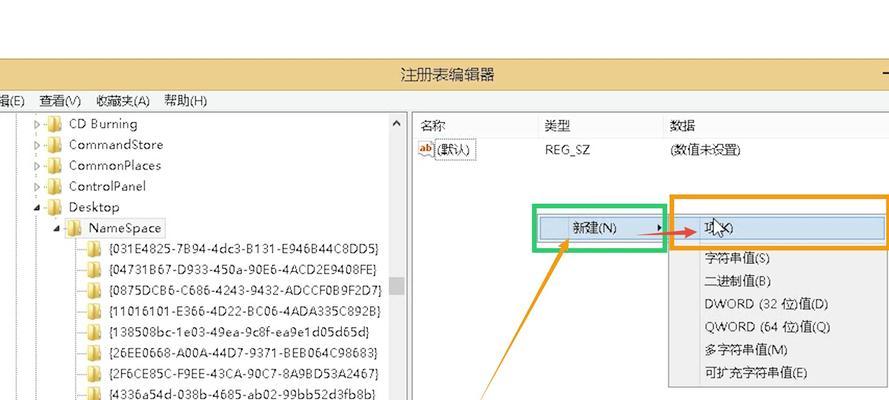
Task: Select QWORD (64 位)值(Q) entry
Action: [x=767, y=327]
